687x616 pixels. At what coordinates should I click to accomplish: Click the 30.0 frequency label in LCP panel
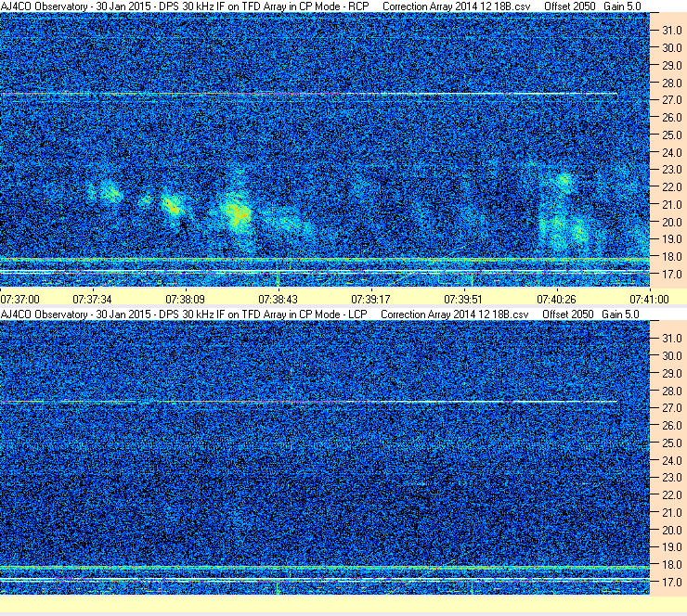pyautogui.click(x=671, y=355)
